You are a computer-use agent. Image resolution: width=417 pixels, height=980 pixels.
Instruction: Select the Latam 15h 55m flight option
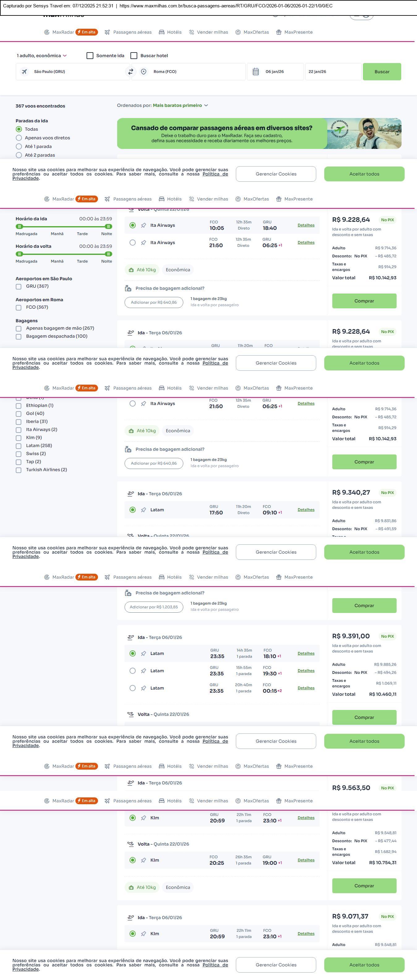[x=132, y=671]
